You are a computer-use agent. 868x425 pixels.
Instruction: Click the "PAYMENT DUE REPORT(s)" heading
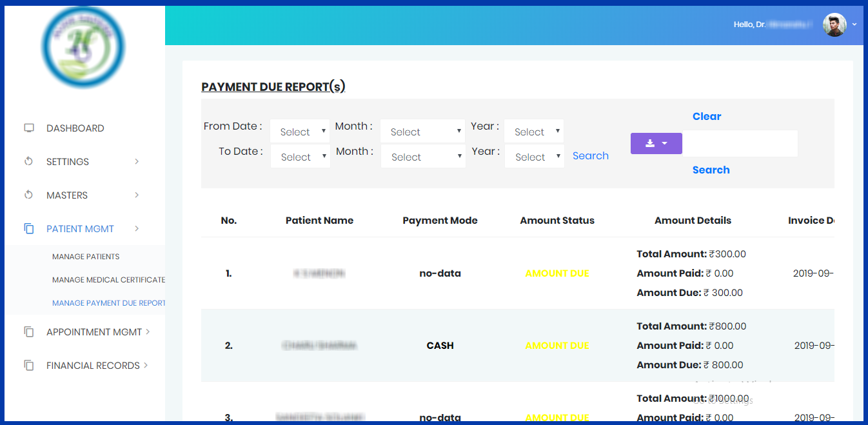273,87
